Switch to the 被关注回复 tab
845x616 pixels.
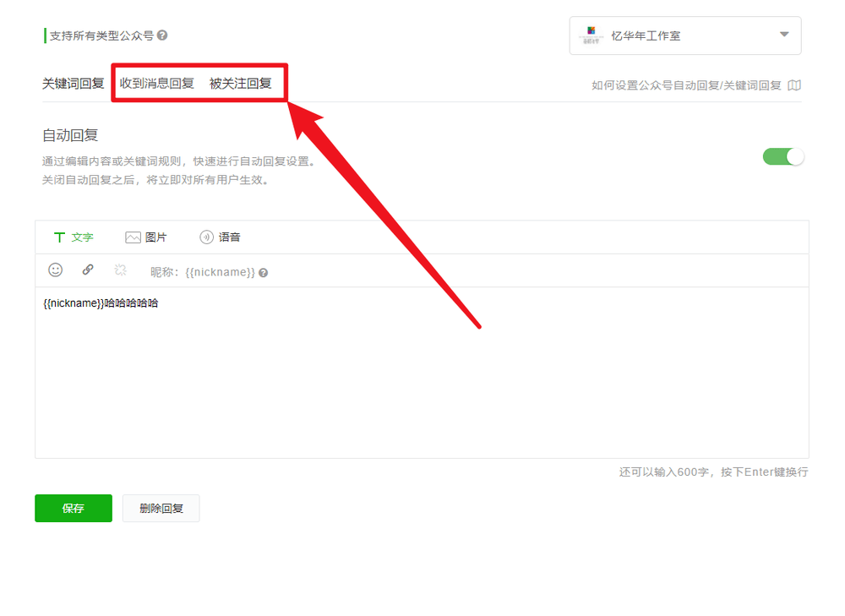pyautogui.click(x=240, y=84)
